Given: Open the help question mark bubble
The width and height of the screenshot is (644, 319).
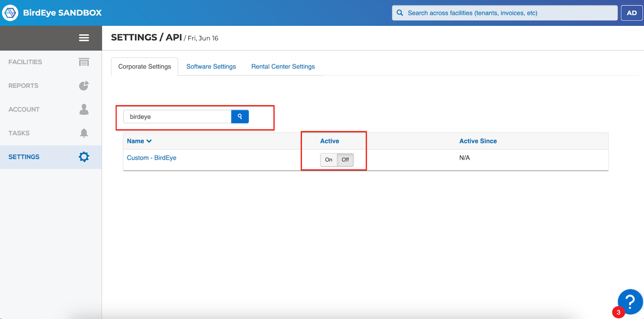Looking at the screenshot, I should (x=630, y=302).
